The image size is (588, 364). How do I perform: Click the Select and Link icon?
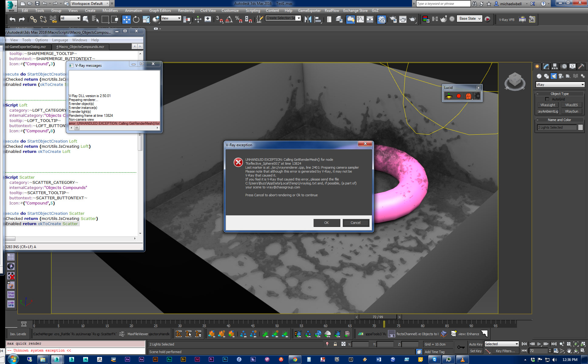point(33,19)
